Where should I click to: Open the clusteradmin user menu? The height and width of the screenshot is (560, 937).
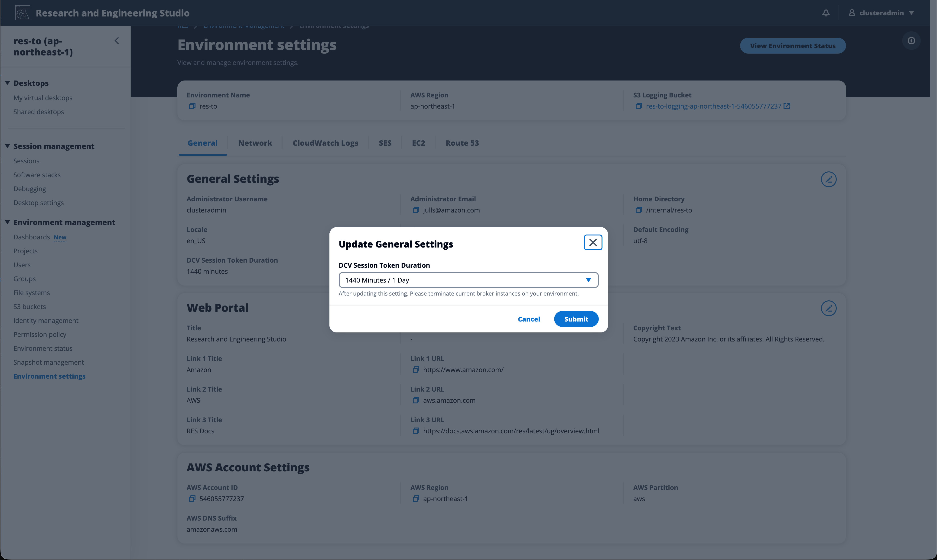(881, 13)
